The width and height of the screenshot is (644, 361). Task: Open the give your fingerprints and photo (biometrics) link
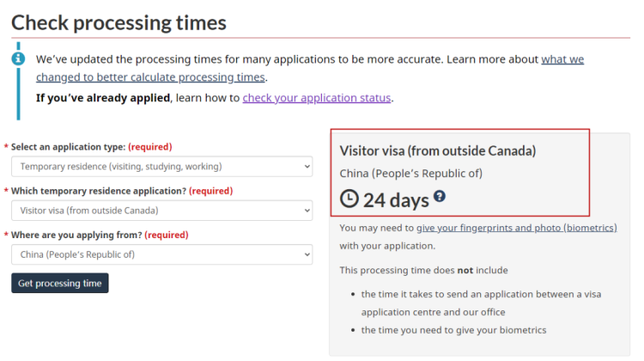click(517, 228)
